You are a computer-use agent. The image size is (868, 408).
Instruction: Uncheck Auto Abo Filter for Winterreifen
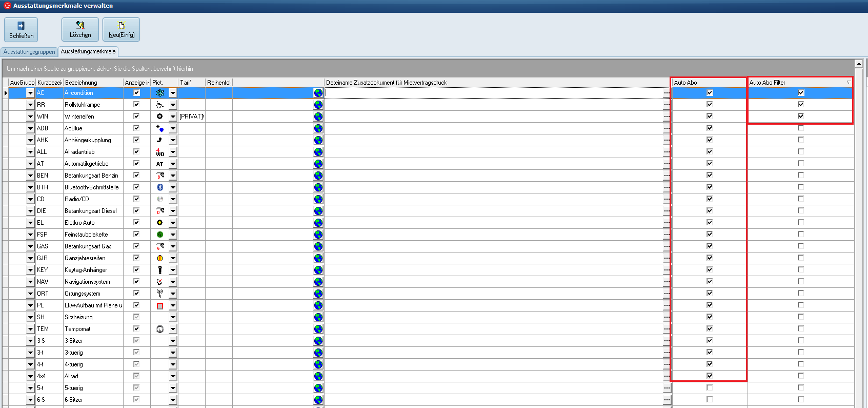pos(801,116)
